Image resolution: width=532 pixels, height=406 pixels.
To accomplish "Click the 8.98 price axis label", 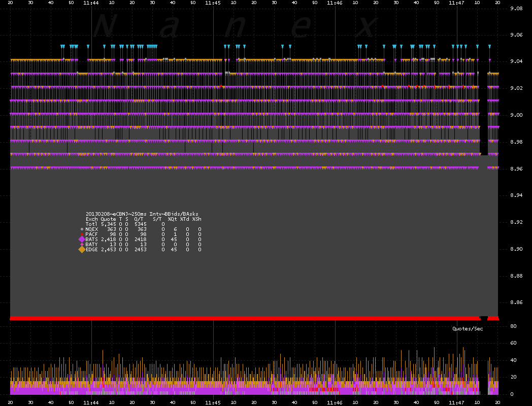I will (516, 142).
